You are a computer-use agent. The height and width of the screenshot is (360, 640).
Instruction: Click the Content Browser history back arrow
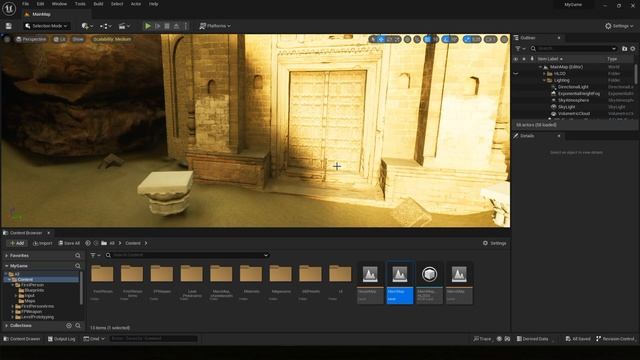[88, 243]
